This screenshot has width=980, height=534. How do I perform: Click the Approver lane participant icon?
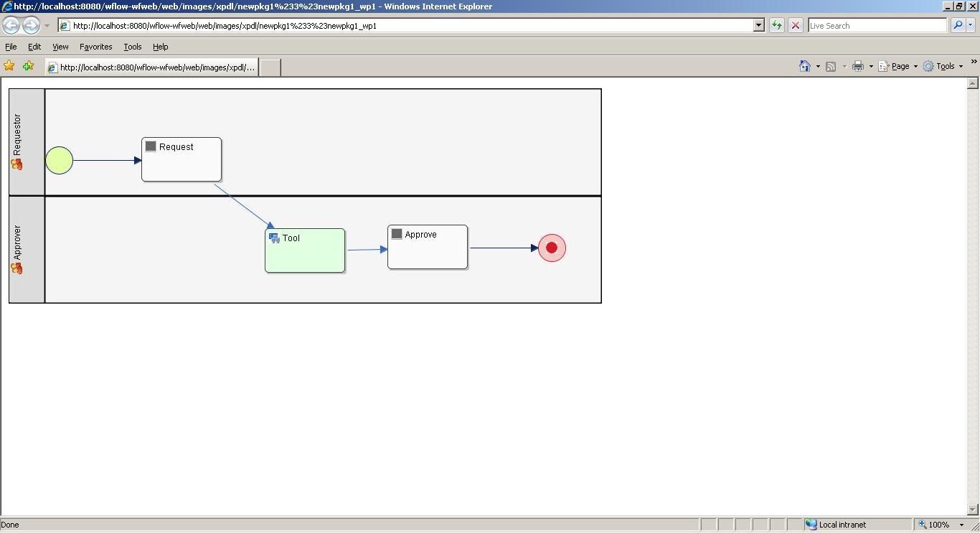[17, 268]
